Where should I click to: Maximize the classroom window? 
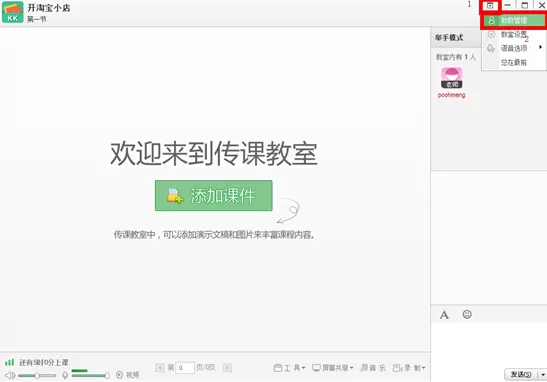[525, 5]
